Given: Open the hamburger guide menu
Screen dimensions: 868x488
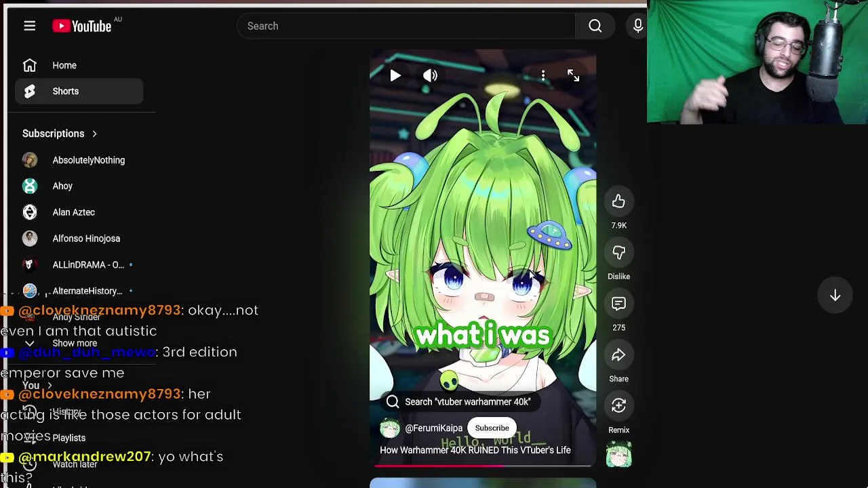Looking at the screenshot, I should [x=29, y=26].
